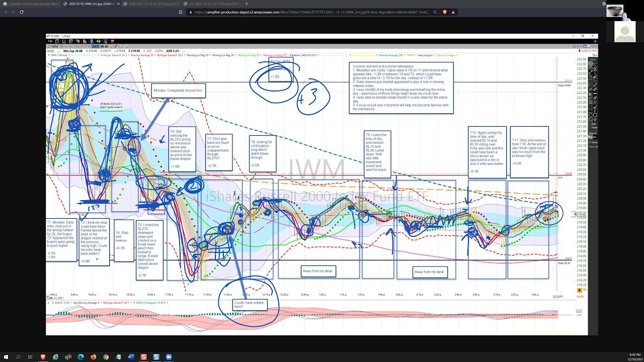
Task: Open Firefox from the taskbar
Action: tap(93, 356)
